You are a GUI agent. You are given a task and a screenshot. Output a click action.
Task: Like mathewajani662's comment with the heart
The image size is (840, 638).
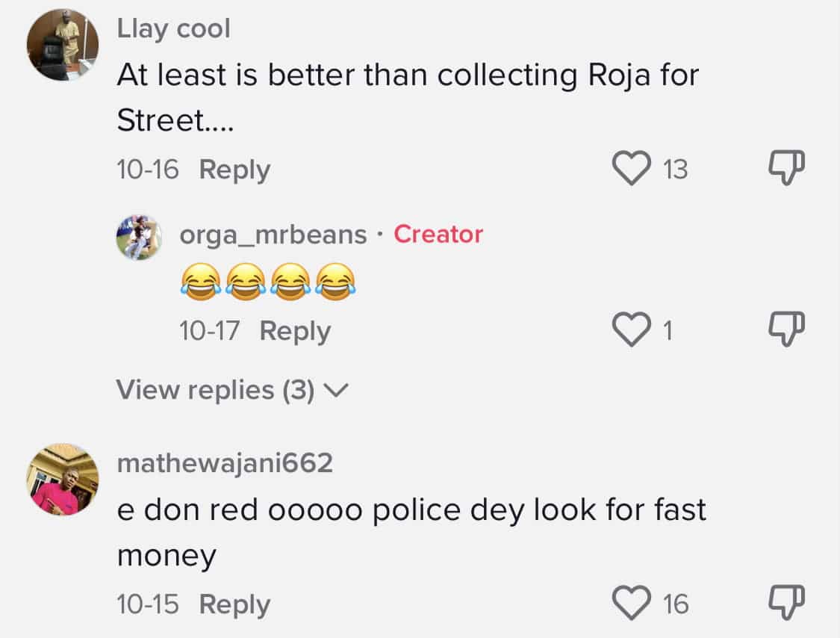(x=632, y=603)
